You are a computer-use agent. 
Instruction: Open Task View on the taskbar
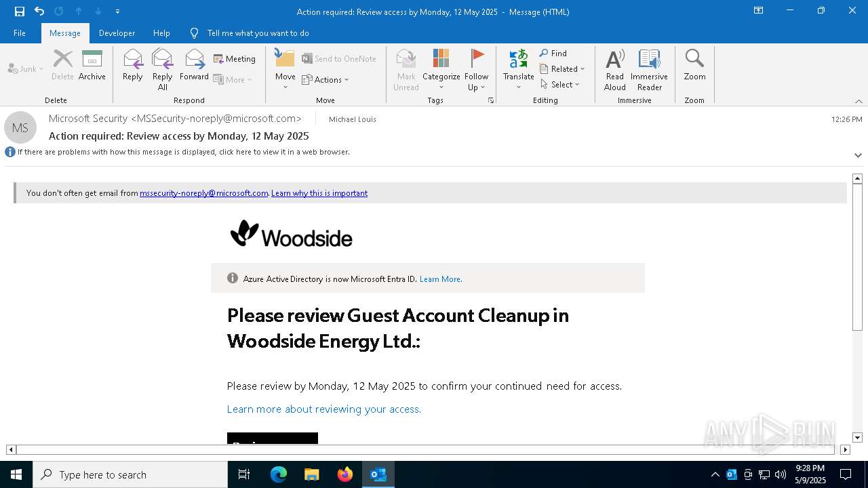pyautogui.click(x=244, y=474)
